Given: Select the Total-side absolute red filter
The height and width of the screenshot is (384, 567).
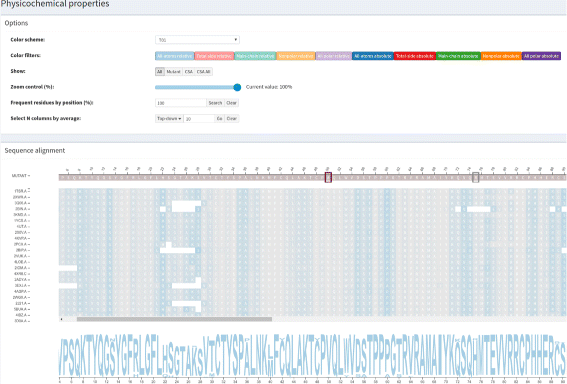Looking at the screenshot, I should point(415,56).
